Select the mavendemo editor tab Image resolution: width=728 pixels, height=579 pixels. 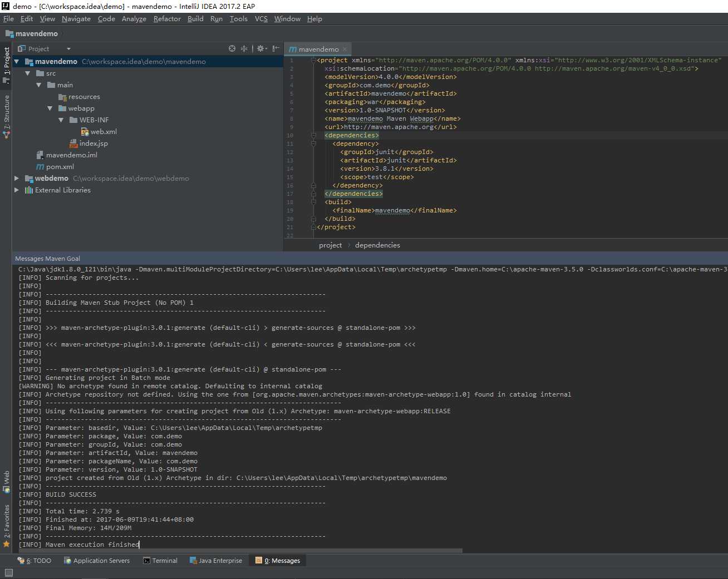pos(318,49)
